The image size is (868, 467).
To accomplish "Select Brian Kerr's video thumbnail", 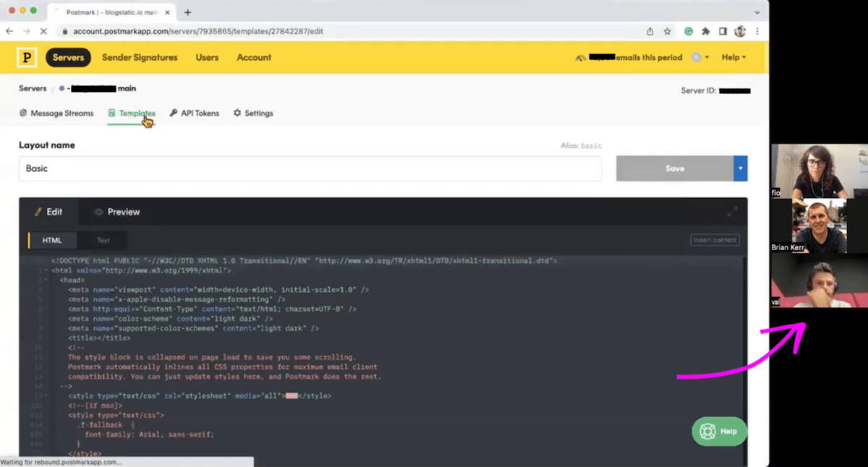I will [820, 226].
